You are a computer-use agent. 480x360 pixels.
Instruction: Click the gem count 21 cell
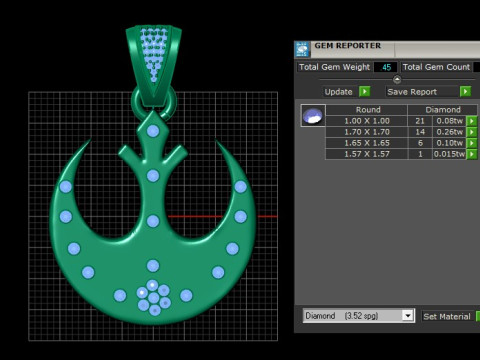point(420,121)
